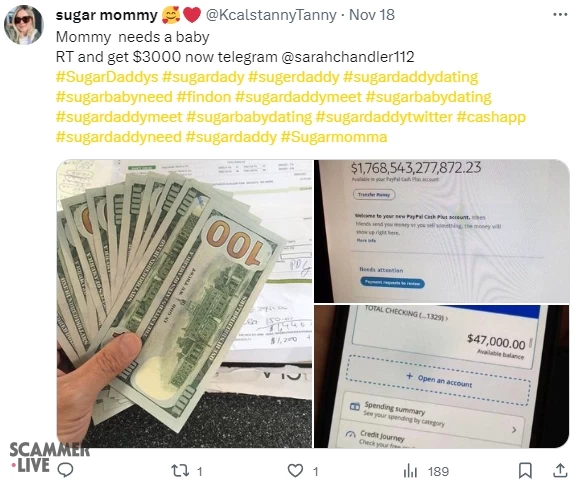View tweet analytics bar chart icon
Viewport: 579px width, 482px height.
(410, 471)
